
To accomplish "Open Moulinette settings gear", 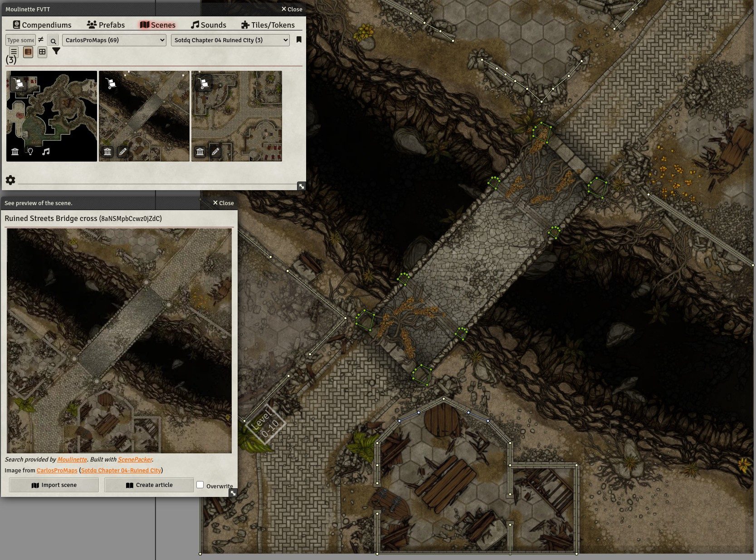I will [10, 180].
